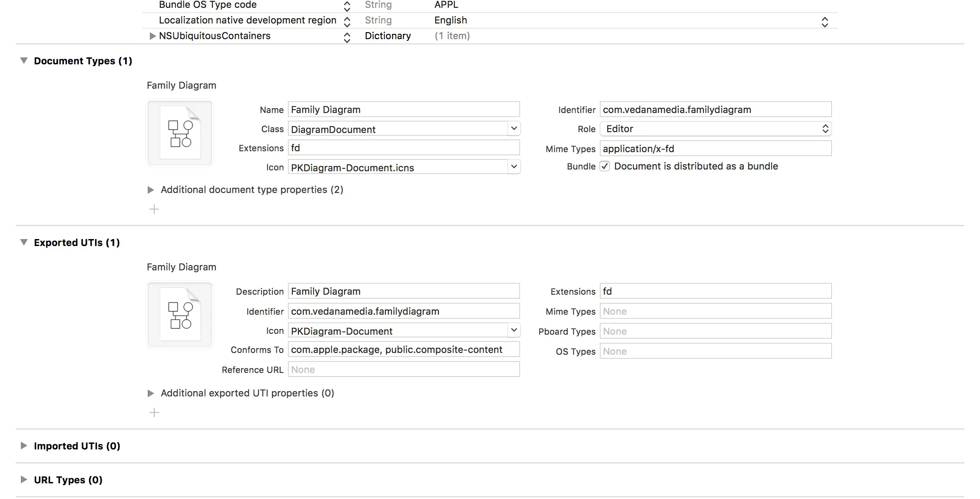The height and width of the screenshot is (499, 980).
Task: Click the Document Types document icon well
Action: (180, 133)
